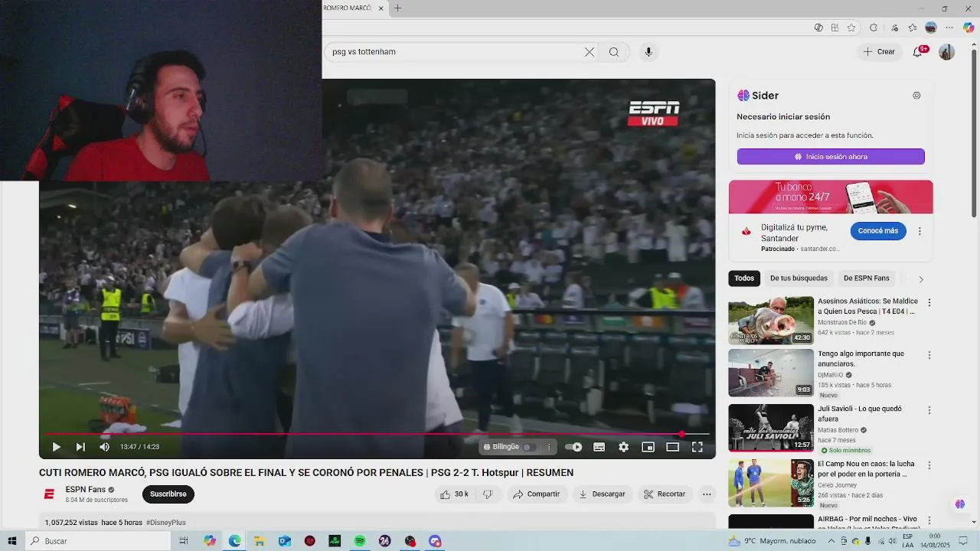Open options for the Santander ad
The width and height of the screenshot is (980, 551).
click(x=920, y=231)
